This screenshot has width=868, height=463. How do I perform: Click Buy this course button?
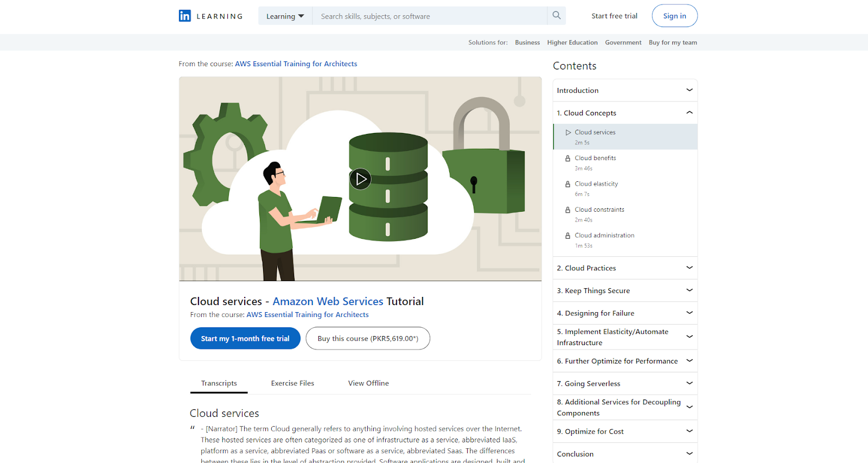[x=368, y=338]
